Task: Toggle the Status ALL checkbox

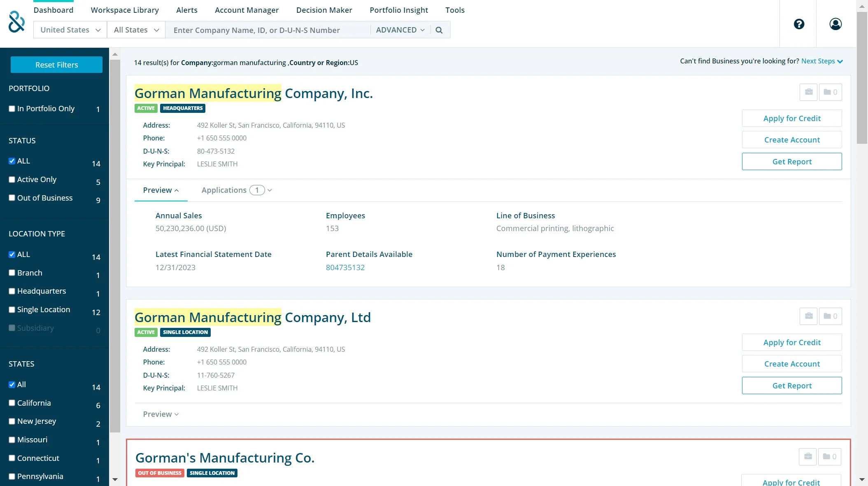Action: click(12, 161)
